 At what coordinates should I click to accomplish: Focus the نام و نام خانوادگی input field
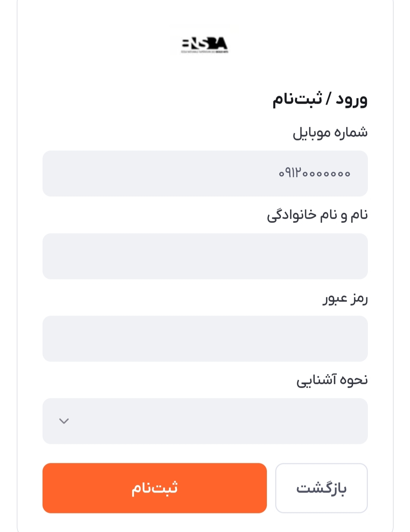(205, 256)
